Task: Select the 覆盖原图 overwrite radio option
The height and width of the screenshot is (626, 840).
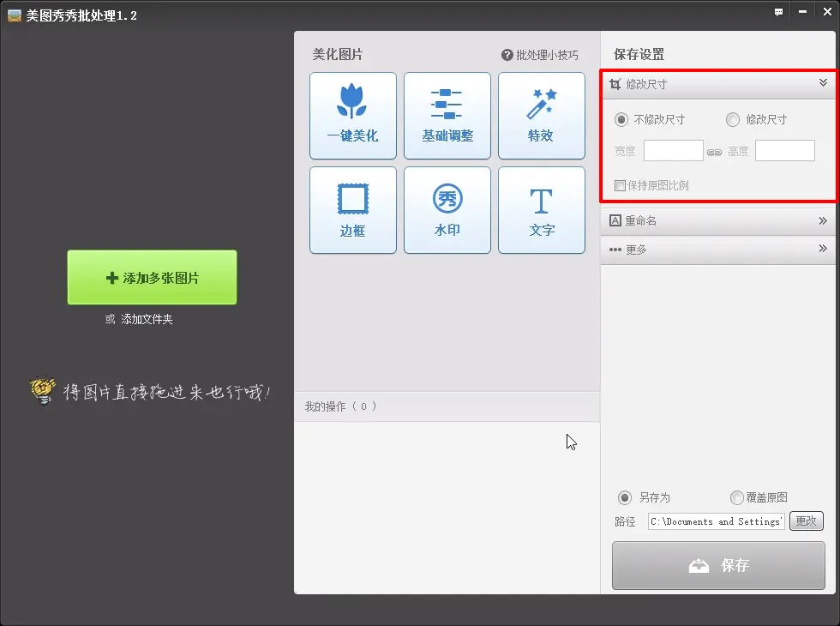Action: tap(736, 497)
